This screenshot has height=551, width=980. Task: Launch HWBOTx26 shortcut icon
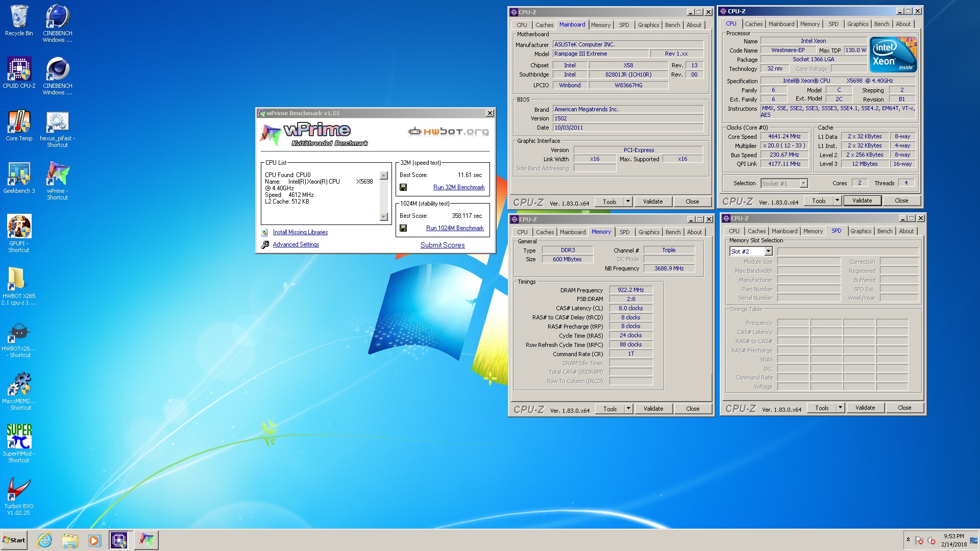[19, 339]
